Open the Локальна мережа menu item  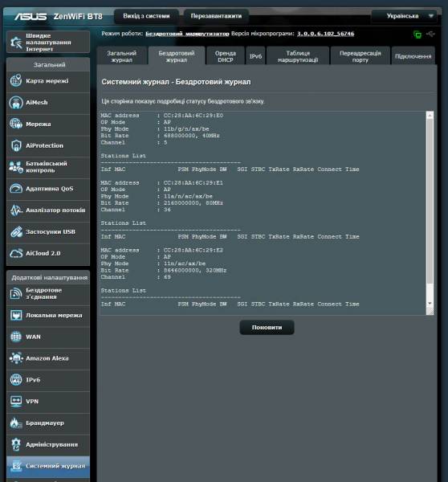48,316
